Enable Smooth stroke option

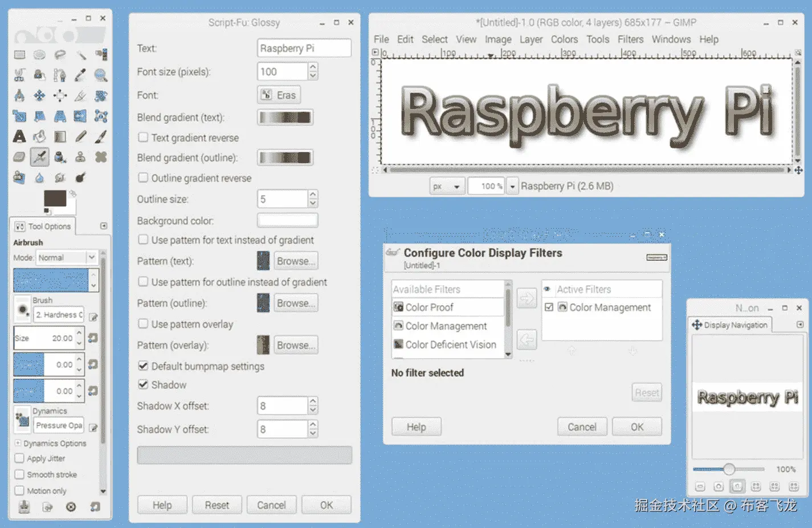click(x=19, y=474)
